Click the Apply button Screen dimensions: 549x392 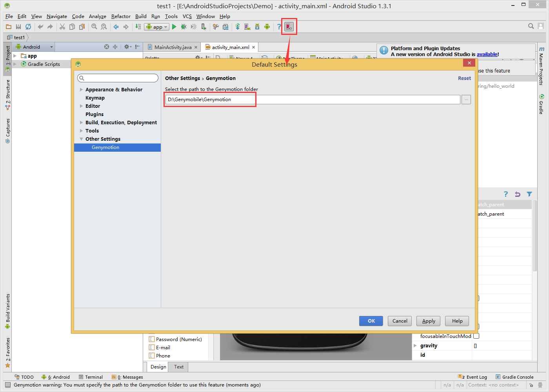pos(429,321)
